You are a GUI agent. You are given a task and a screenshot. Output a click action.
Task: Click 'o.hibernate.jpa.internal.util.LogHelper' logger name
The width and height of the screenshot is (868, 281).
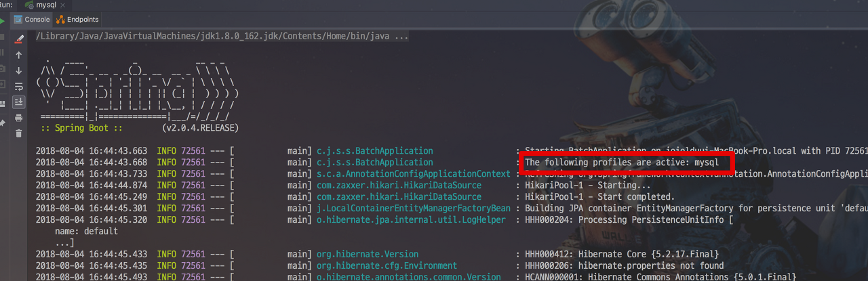(411, 220)
